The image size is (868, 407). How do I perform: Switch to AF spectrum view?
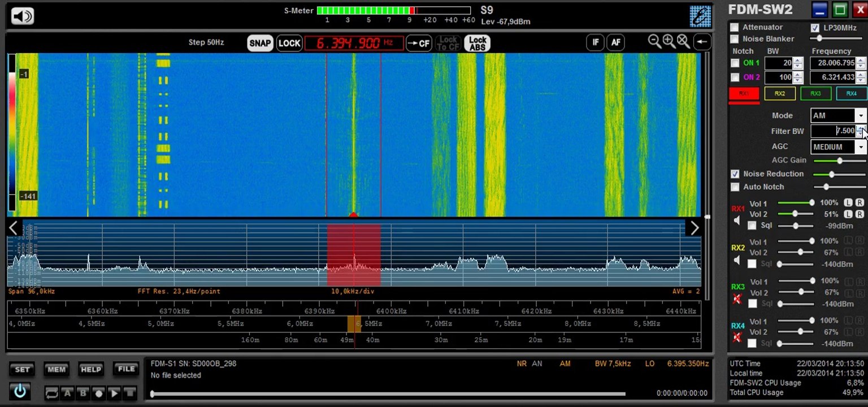[615, 42]
